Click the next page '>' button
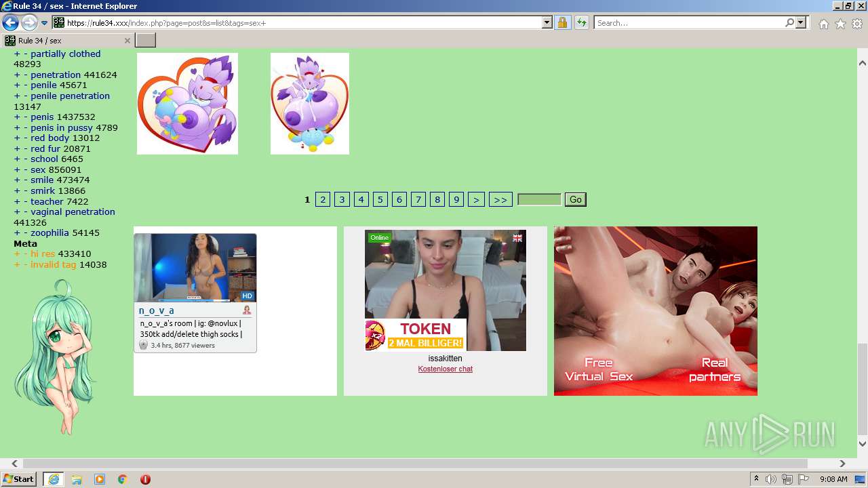This screenshot has width=868, height=488. tap(476, 199)
